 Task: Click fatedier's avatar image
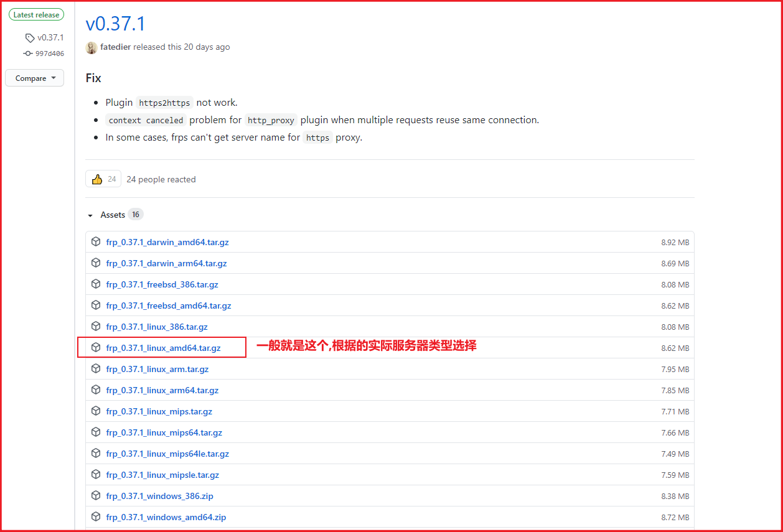[x=91, y=47]
